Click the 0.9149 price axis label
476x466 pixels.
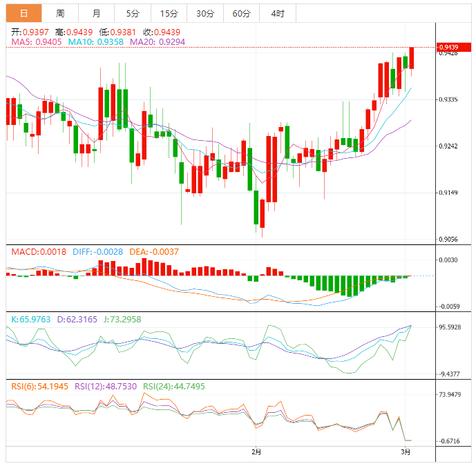tap(448, 193)
